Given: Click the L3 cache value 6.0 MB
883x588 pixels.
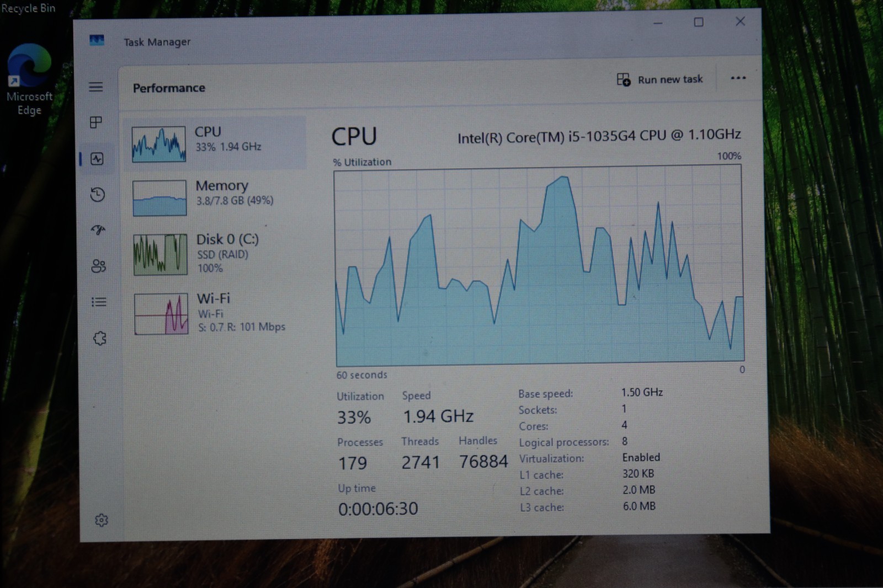Looking at the screenshot, I should pyautogui.click(x=639, y=506).
